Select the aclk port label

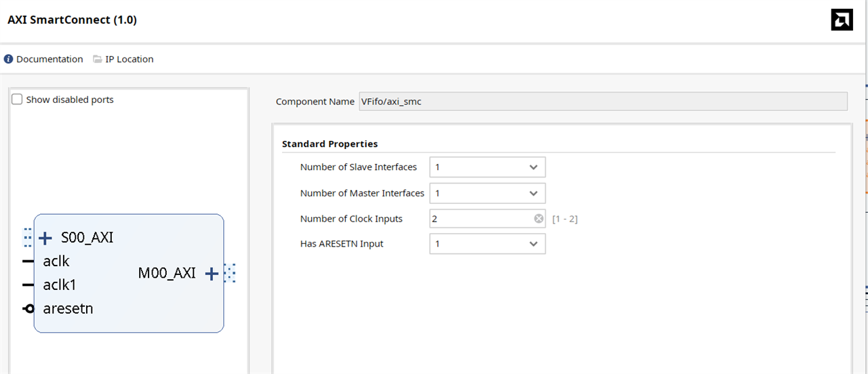(x=56, y=261)
